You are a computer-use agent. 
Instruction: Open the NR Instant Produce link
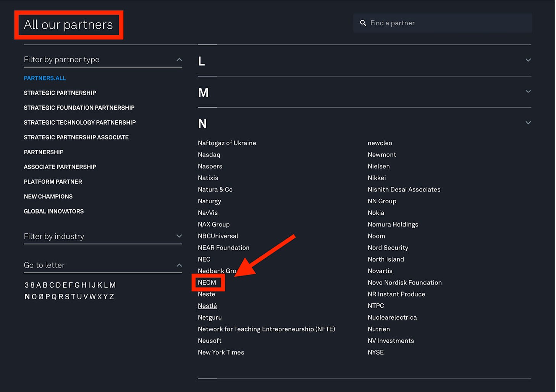pyautogui.click(x=396, y=294)
